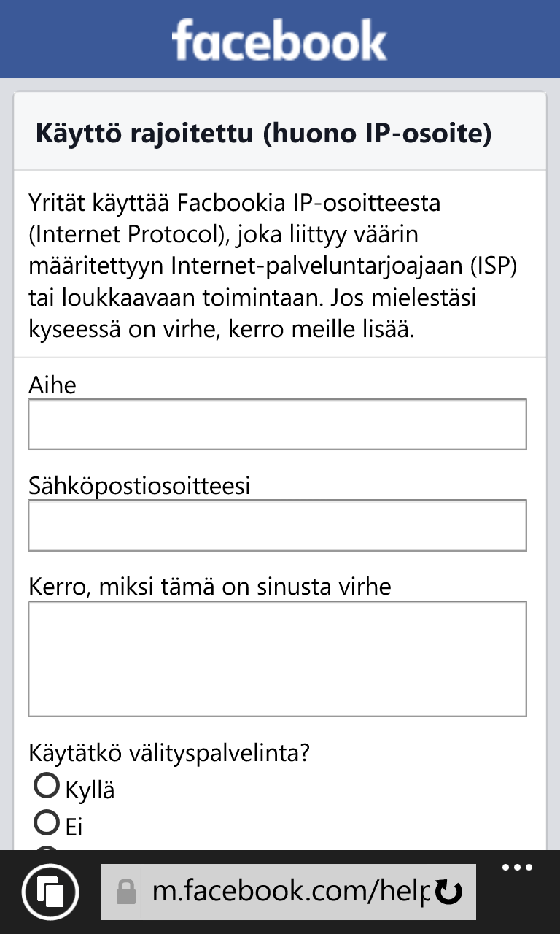Click the Ei option label text
Image resolution: width=560 pixels, height=934 pixels.
74,827
